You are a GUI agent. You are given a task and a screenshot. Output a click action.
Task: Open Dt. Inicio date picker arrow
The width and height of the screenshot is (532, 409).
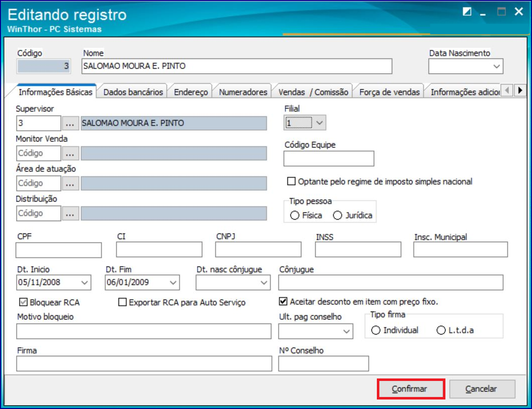(85, 282)
